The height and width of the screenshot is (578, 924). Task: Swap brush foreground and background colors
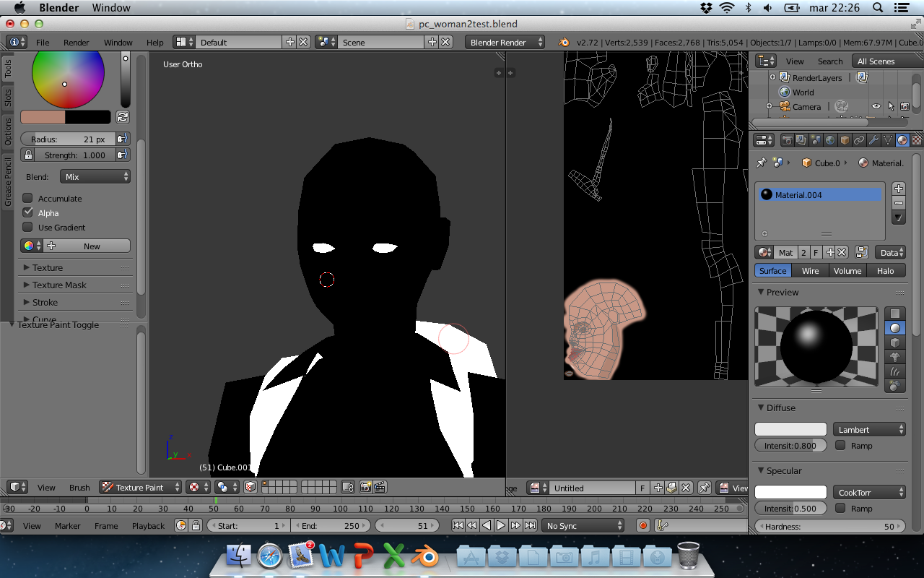pyautogui.click(x=123, y=117)
